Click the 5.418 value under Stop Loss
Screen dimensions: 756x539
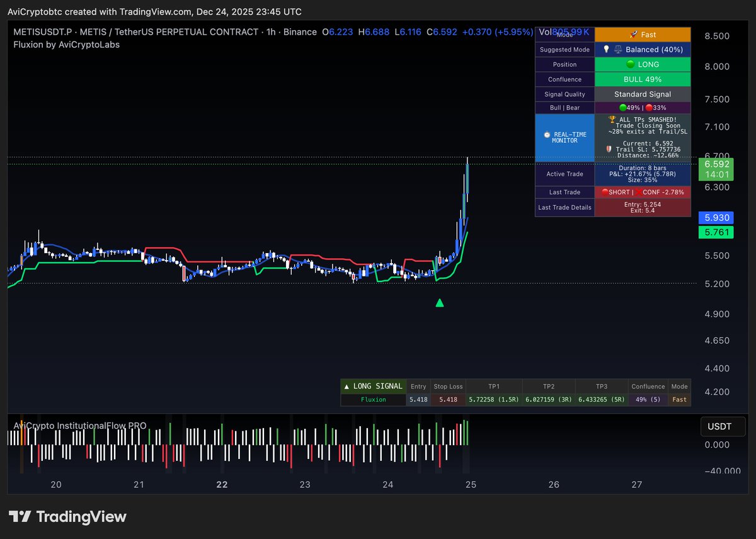point(448,399)
